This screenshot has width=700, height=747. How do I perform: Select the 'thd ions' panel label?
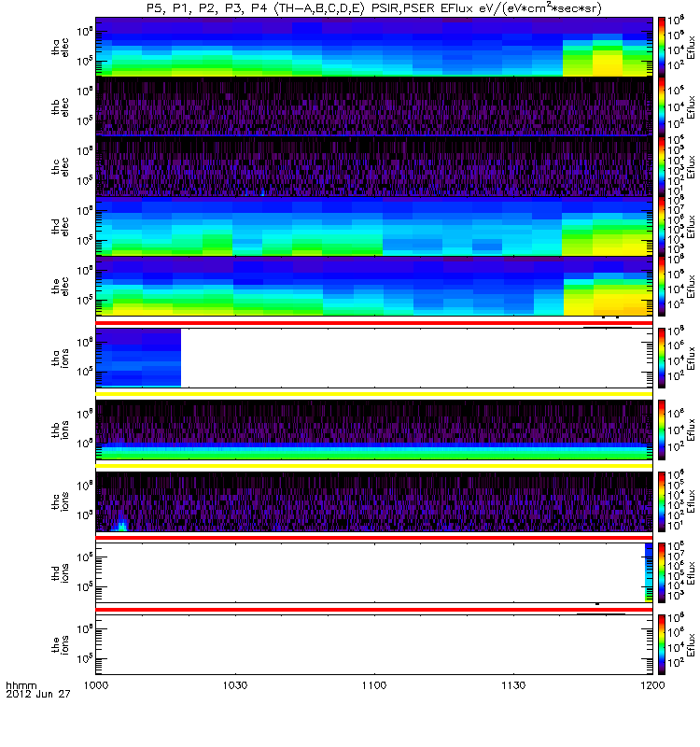pos(61,573)
